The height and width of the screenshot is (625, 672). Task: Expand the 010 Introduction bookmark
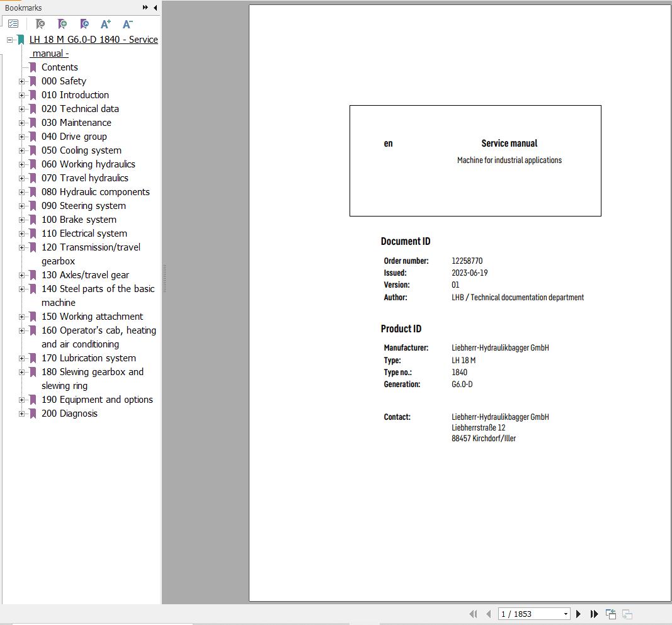21,95
